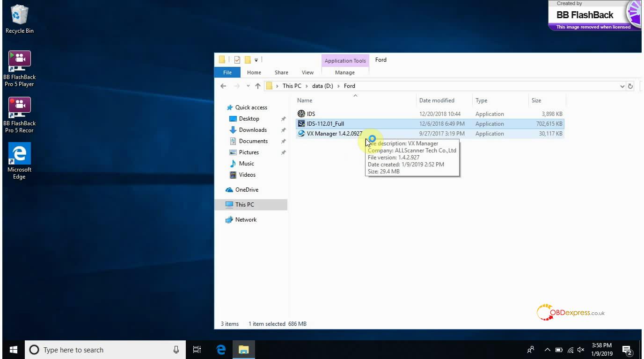The height and width of the screenshot is (359, 644).
Task: Open the IDS application file
Action: (x=311, y=114)
